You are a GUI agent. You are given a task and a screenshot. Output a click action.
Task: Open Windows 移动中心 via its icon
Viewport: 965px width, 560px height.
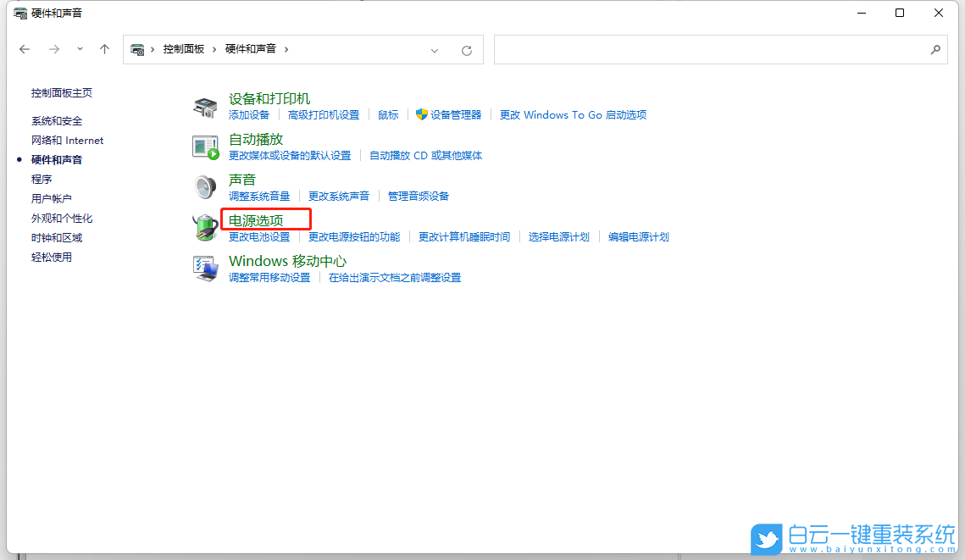[x=205, y=268]
